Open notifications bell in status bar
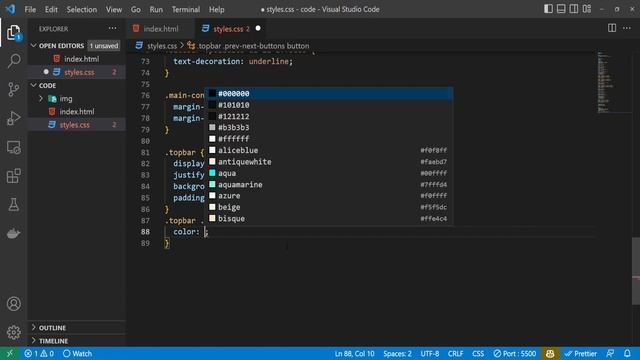Viewport: 640px width, 360px height. (x=627, y=353)
